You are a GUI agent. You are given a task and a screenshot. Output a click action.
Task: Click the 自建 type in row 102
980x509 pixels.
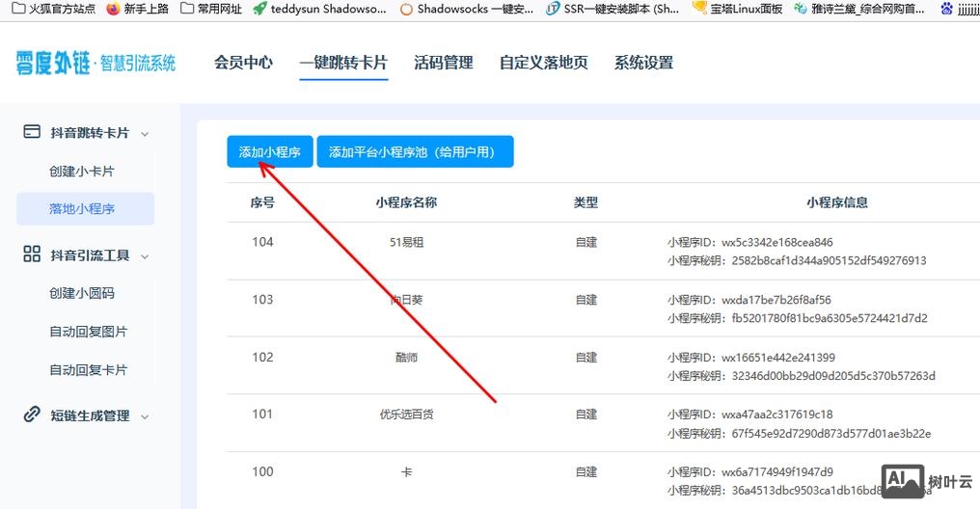586,358
